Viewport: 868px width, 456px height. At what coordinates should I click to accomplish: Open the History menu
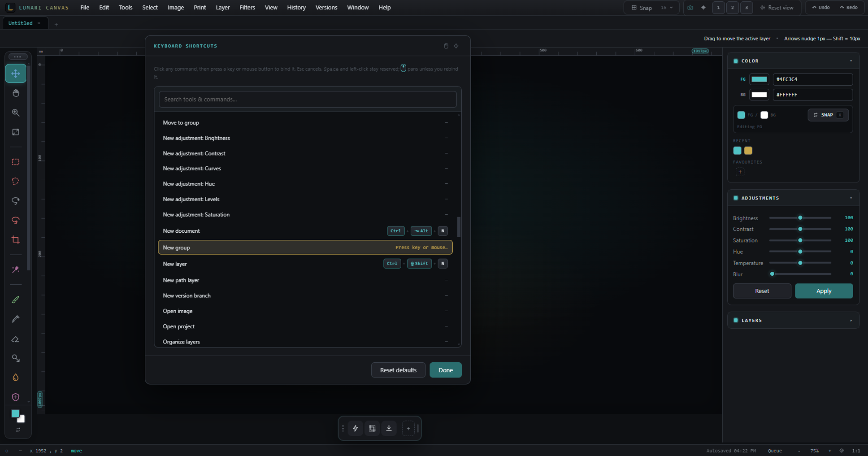[x=296, y=8]
